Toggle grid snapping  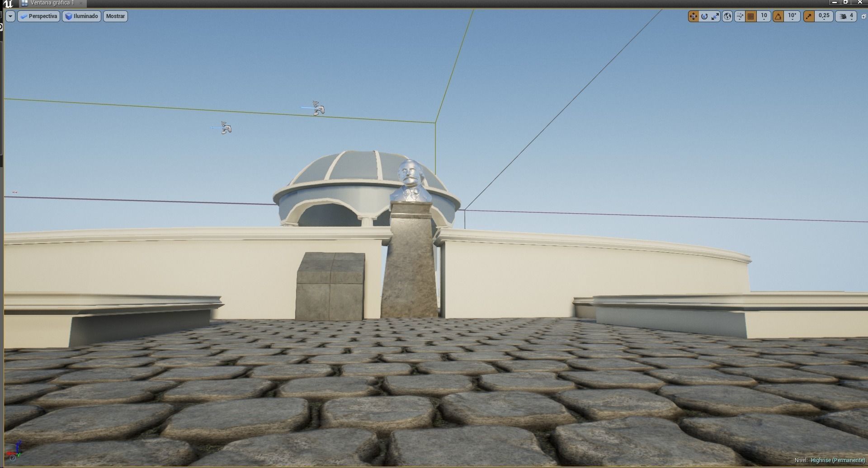click(750, 16)
